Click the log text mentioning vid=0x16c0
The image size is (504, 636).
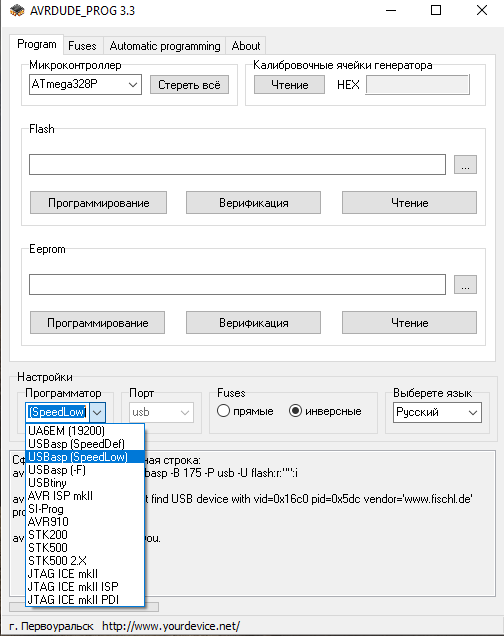tap(308, 498)
